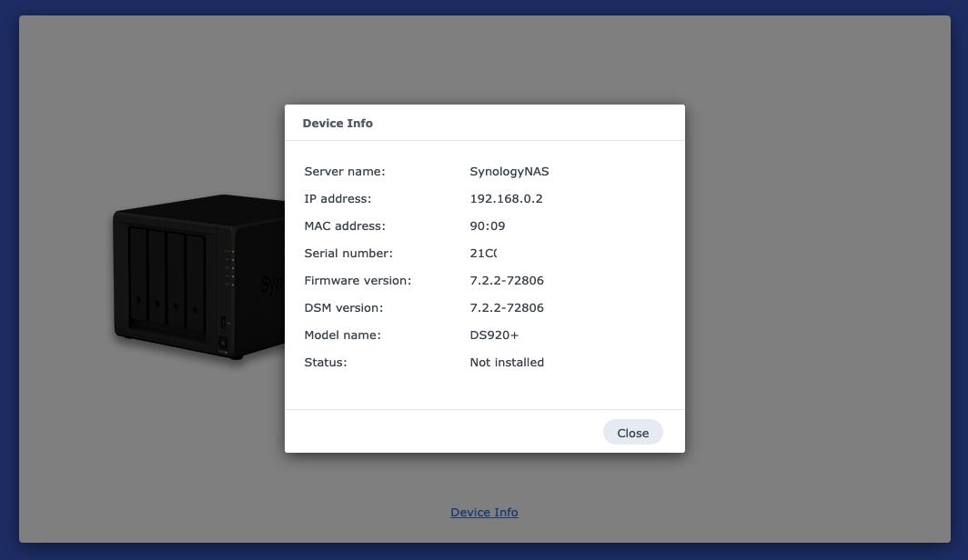Viewport: 968px width, 560px height.
Task: Click the Synology NAS device image
Action: [198, 276]
